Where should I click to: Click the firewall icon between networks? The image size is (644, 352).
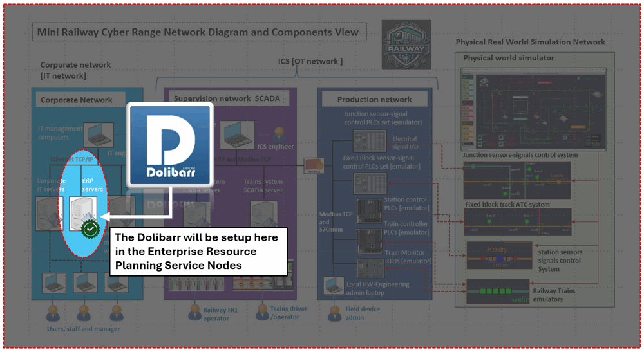(314, 166)
